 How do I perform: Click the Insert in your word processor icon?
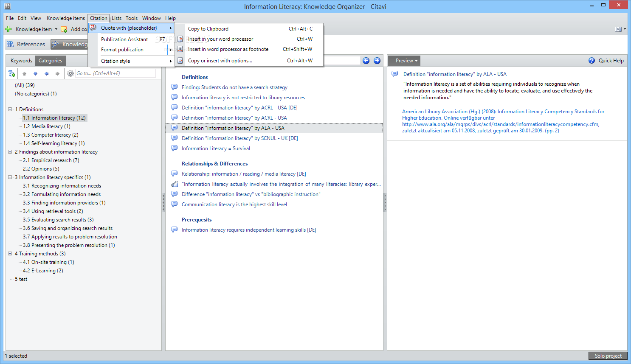coord(180,39)
